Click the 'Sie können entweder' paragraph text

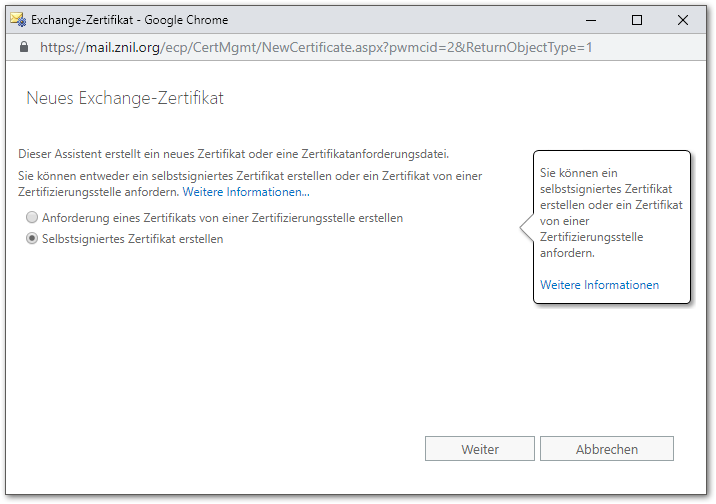click(x=250, y=176)
